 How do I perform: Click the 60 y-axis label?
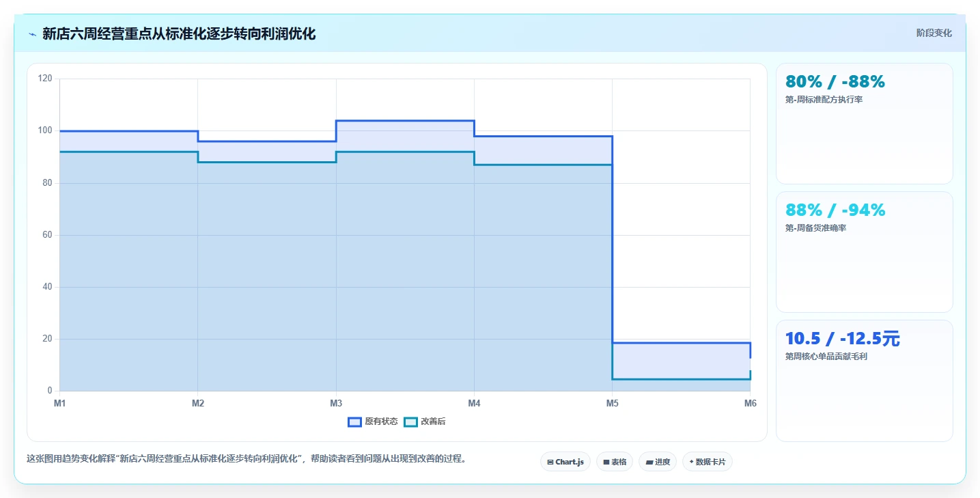(x=47, y=235)
